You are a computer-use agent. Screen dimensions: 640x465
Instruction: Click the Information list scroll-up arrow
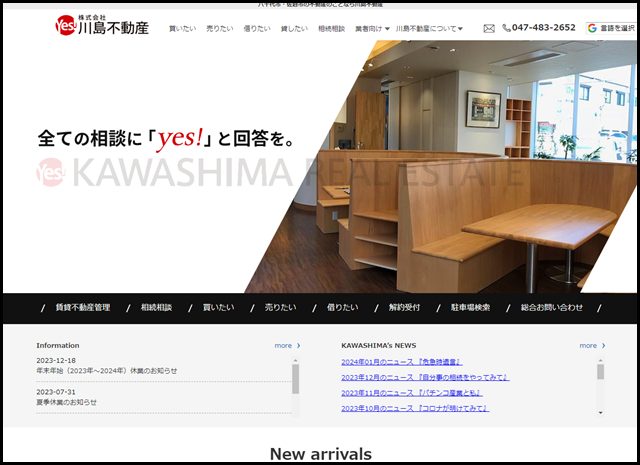[x=296, y=361]
